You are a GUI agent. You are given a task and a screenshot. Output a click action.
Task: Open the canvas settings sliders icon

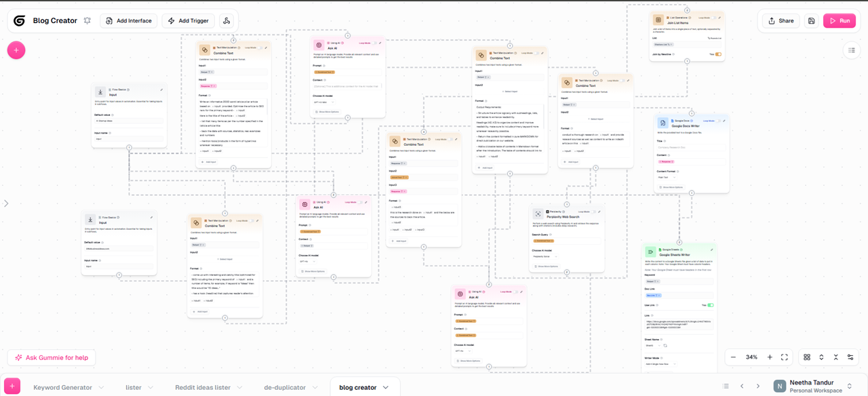coord(850,357)
